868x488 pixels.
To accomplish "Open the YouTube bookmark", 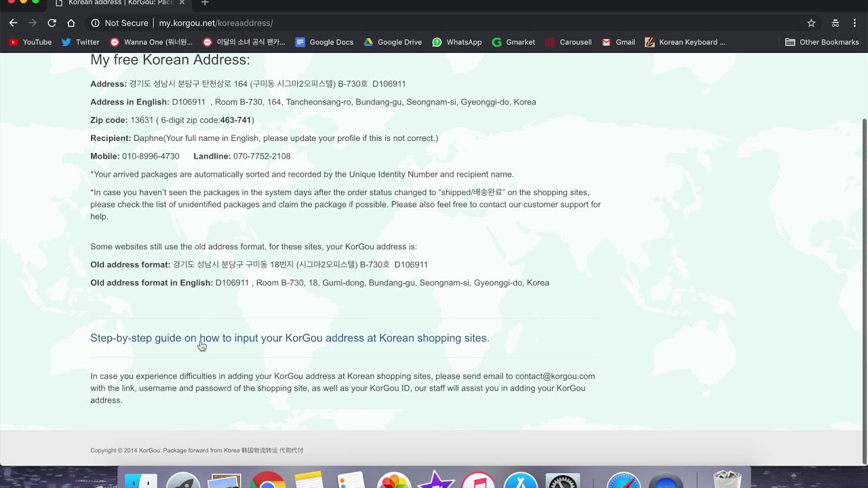I will 31,42.
